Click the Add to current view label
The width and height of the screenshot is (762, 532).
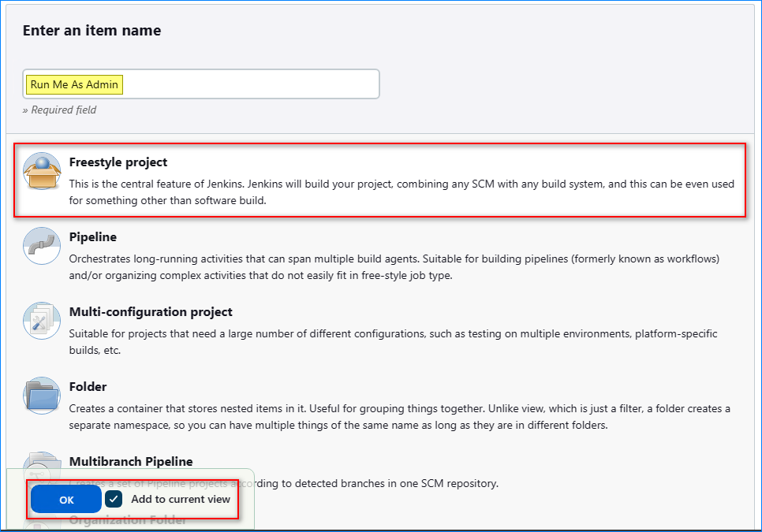[x=181, y=499]
